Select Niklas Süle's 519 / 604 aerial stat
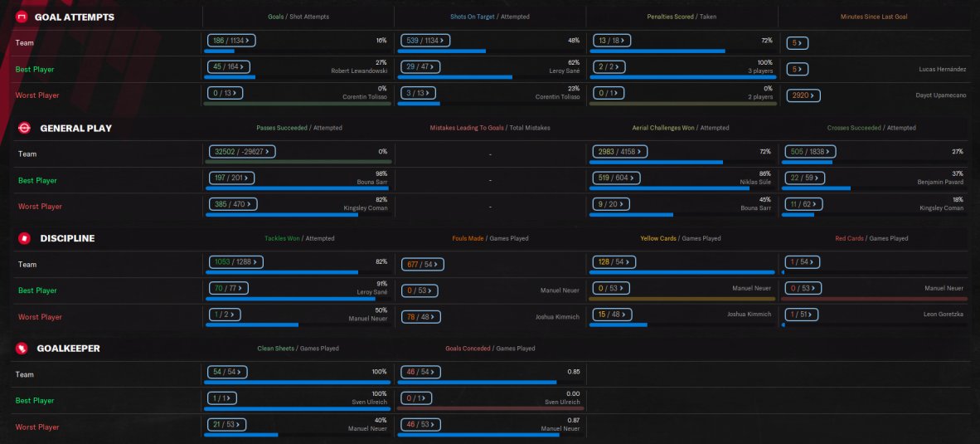Viewport: 980px width, 444px height. coord(616,178)
